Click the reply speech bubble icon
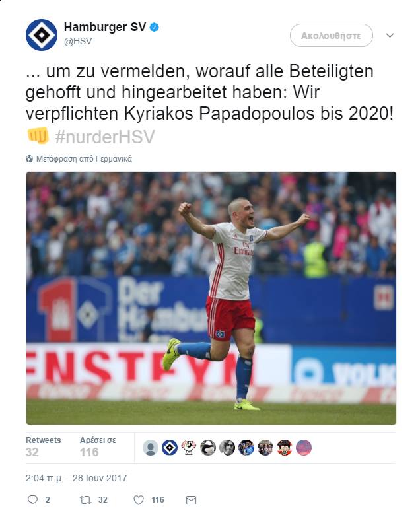This screenshot has height=521, width=420. pyautogui.click(x=32, y=499)
